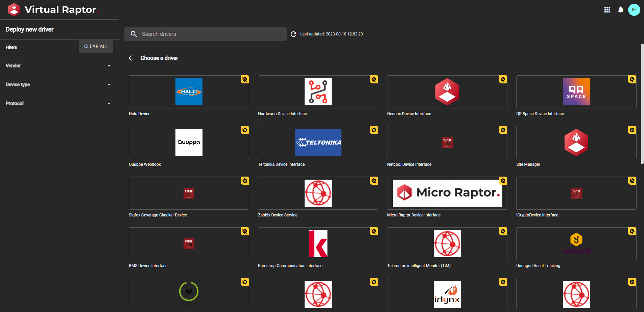Go back using the arrow by Choose a driver

pos(132,58)
